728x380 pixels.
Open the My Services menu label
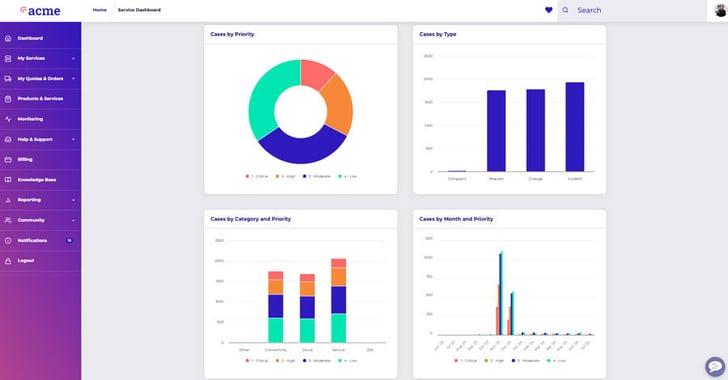coord(31,59)
